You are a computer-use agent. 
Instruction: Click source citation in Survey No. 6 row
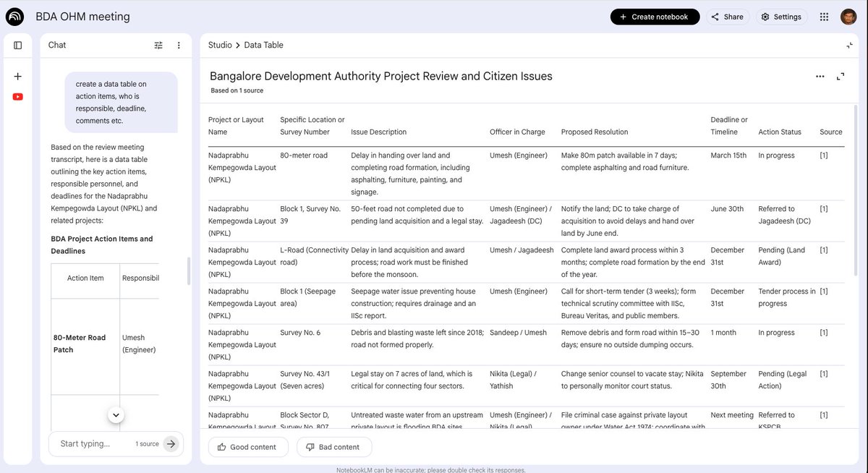(823, 333)
